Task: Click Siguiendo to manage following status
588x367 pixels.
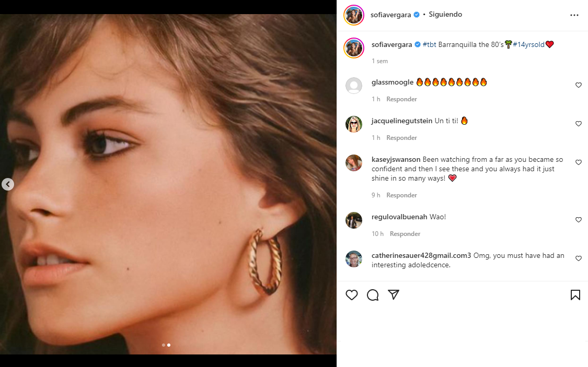Action: click(445, 15)
